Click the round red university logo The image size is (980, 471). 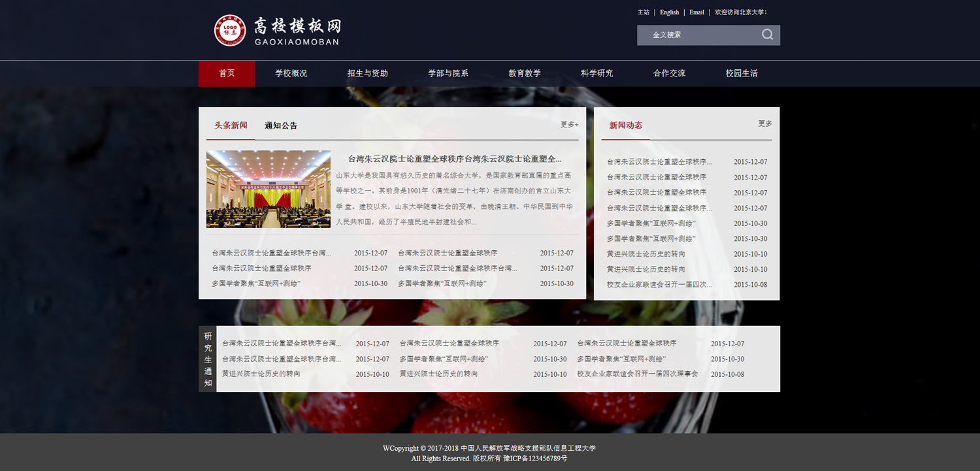tap(230, 30)
